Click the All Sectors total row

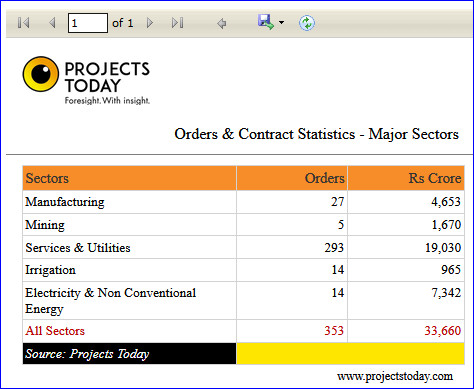pyautogui.click(x=243, y=331)
